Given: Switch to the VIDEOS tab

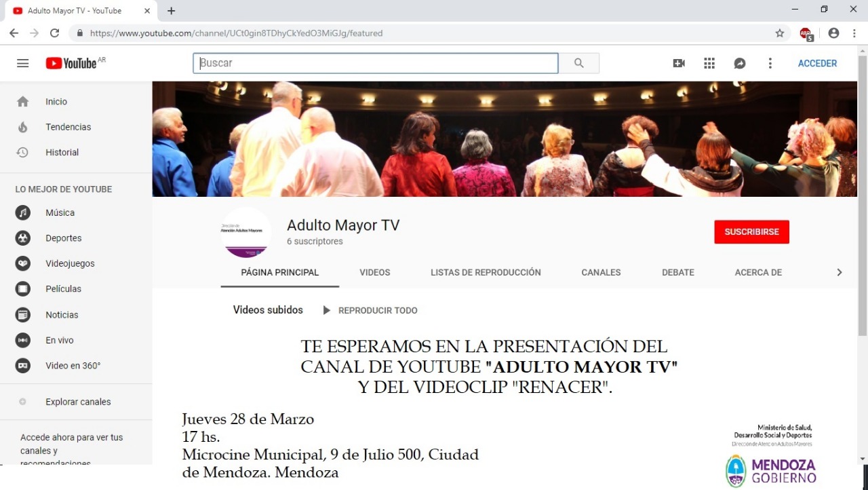Looking at the screenshot, I should coord(375,272).
